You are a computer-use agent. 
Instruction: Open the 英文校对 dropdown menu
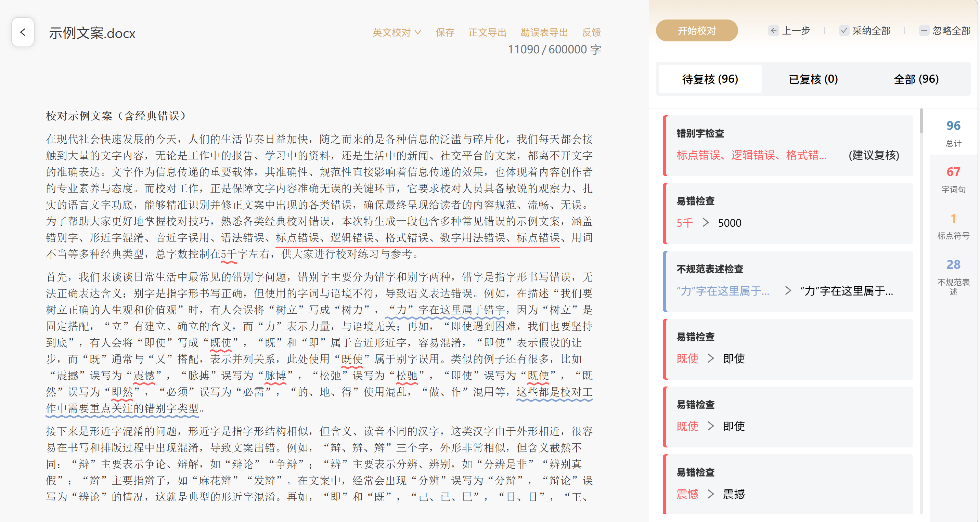tap(396, 32)
